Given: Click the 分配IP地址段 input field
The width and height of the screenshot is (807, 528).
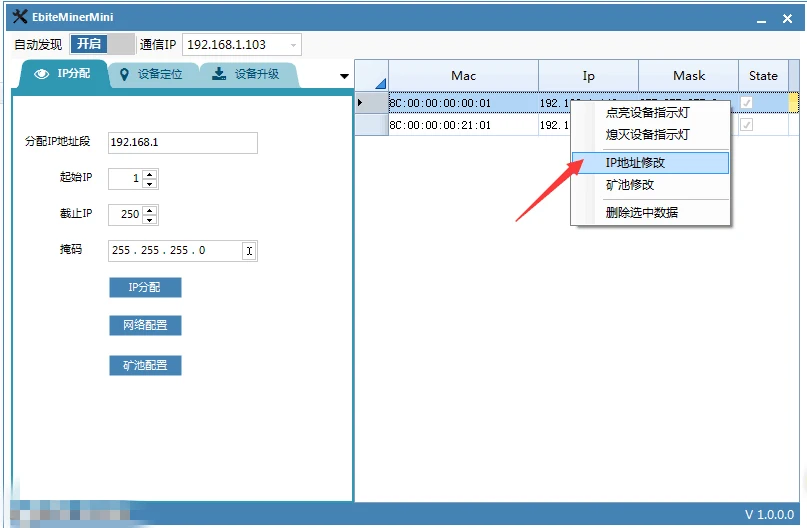Looking at the screenshot, I should click(x=183, y=143).
